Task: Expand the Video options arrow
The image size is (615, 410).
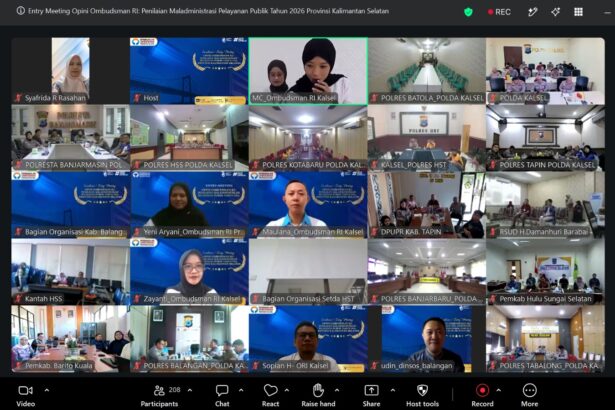Action: 47,390
